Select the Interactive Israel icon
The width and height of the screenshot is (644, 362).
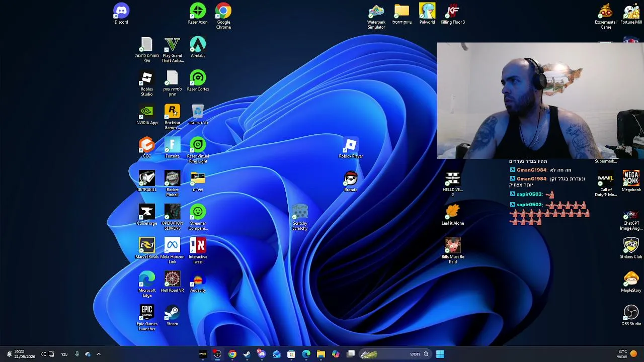198,251
